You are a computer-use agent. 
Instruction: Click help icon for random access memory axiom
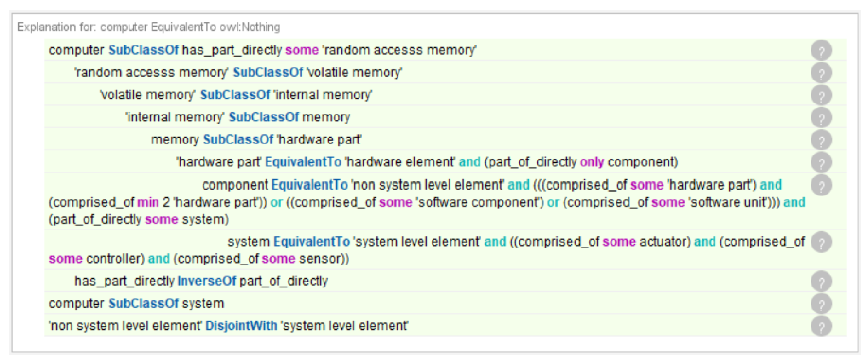pyautogui.click(x=821, y=72)
